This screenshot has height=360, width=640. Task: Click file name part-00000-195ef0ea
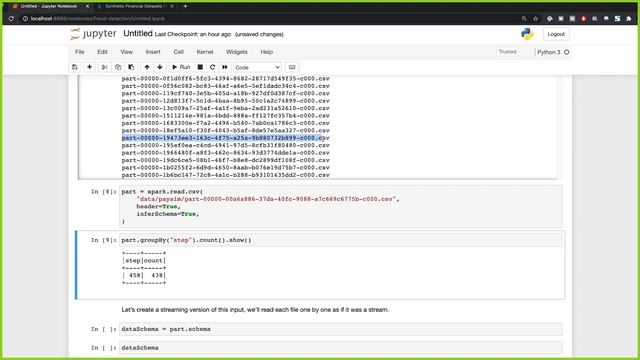click(x=225, y=145)
